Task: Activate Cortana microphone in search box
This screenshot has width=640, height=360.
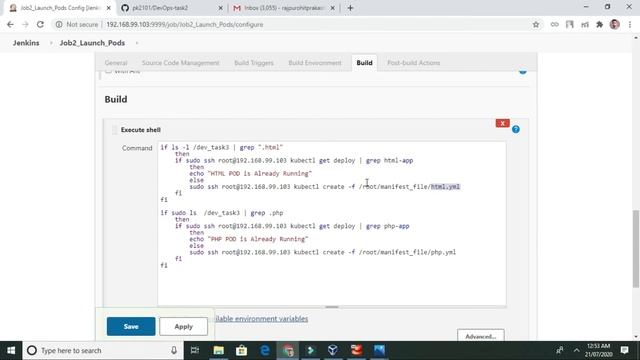Action: pos(174,350)
